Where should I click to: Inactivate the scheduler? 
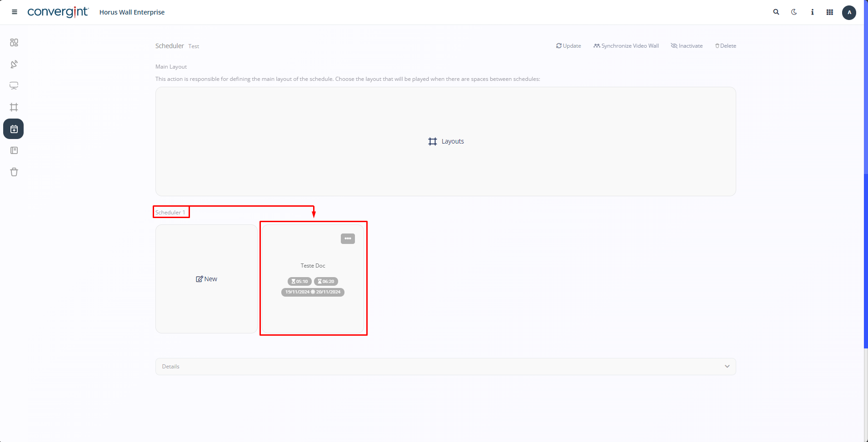pos(687,46)
